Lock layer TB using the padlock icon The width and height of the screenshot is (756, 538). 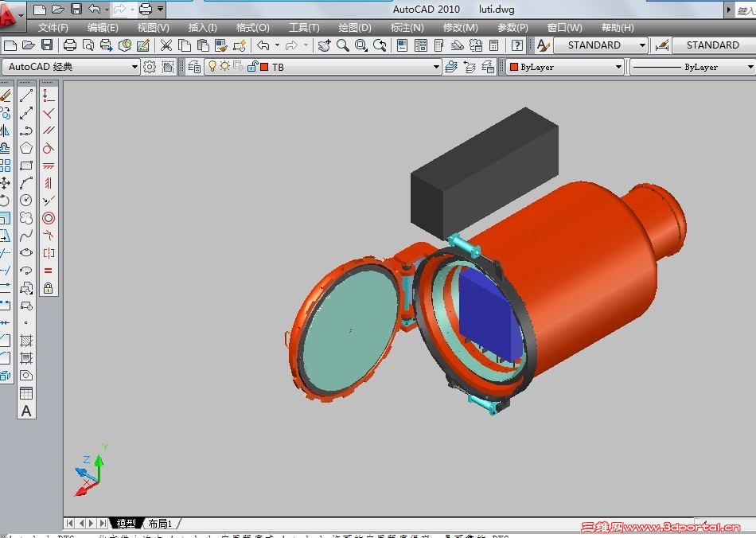[x=253, y=67]
